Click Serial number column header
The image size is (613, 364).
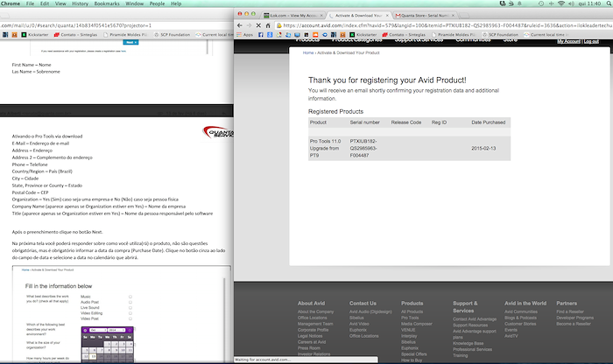[365, 122]
